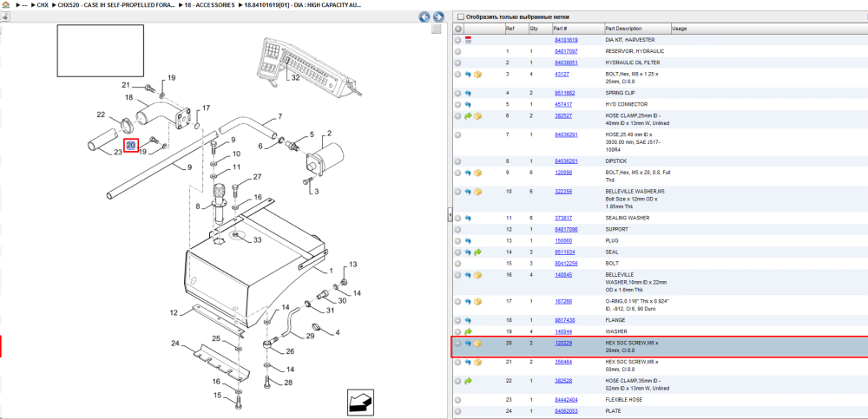The width and height of the screenshot is (868, 419).
Task: Select callout 24 by the plate
Action: pyautogui.click(x=175, y=344)
